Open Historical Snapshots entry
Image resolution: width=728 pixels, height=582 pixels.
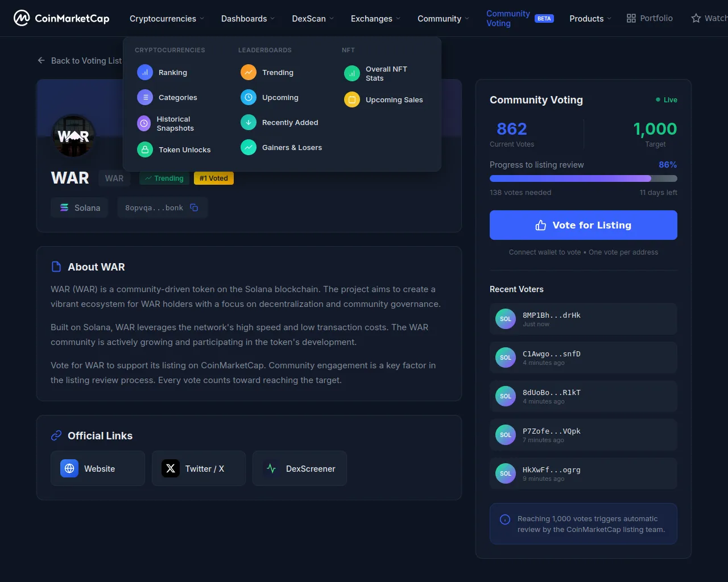pyautogui.click(x=175, y=124)
